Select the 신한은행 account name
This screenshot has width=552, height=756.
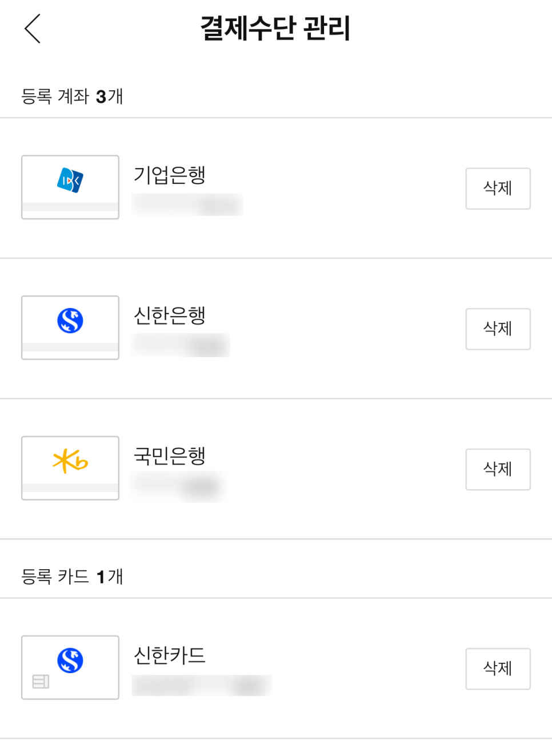169,315
